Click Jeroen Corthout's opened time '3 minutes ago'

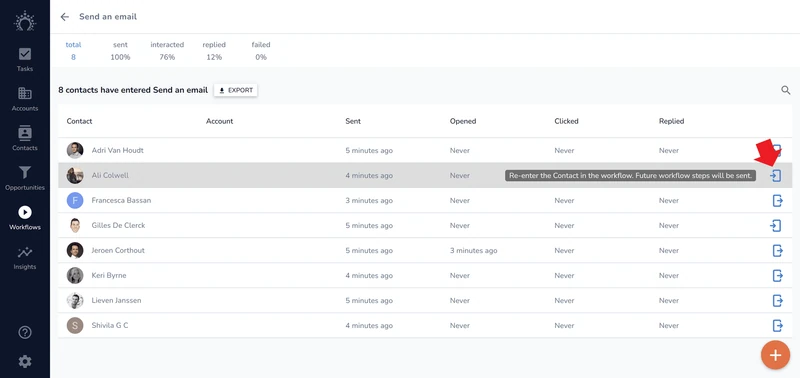point(473,250)
